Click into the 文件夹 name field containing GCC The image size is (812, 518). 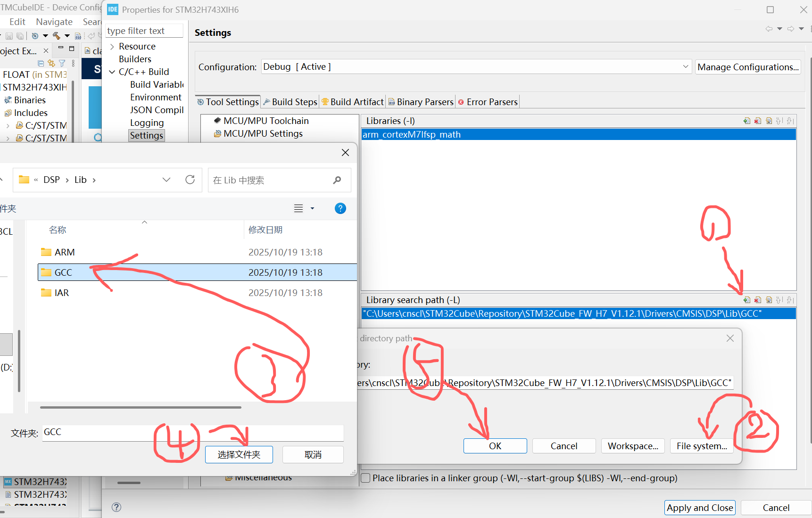193,432
